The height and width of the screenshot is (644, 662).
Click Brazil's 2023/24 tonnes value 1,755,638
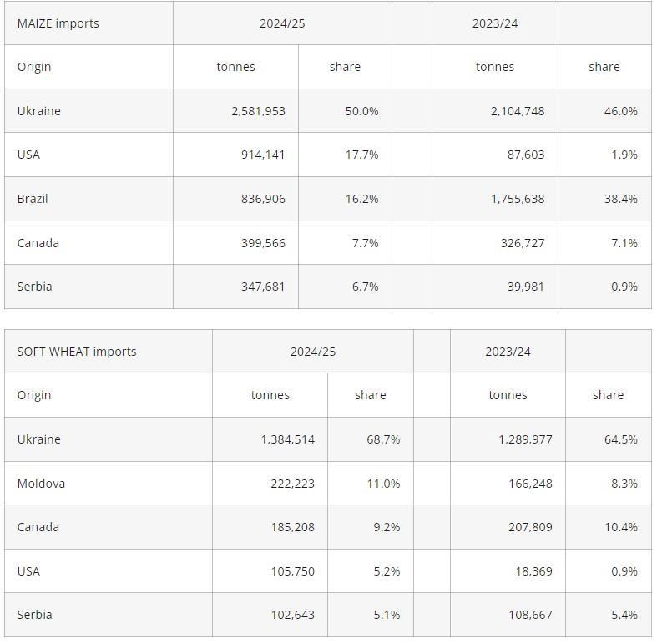coord(518,199)
